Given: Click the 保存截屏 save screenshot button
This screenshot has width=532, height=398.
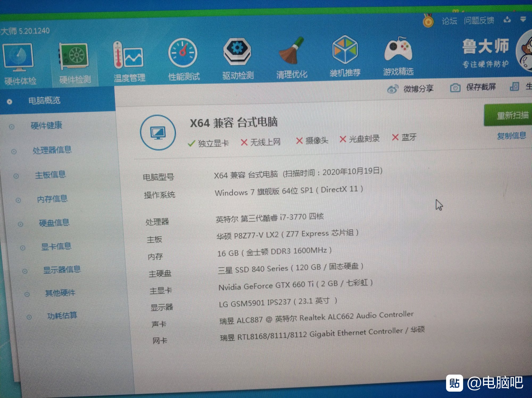Looking at the screenshot, I should (473, 87).
